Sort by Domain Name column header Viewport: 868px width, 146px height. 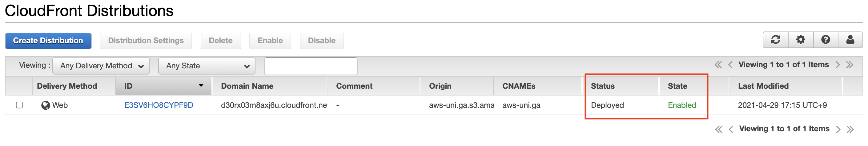[247, 86]
